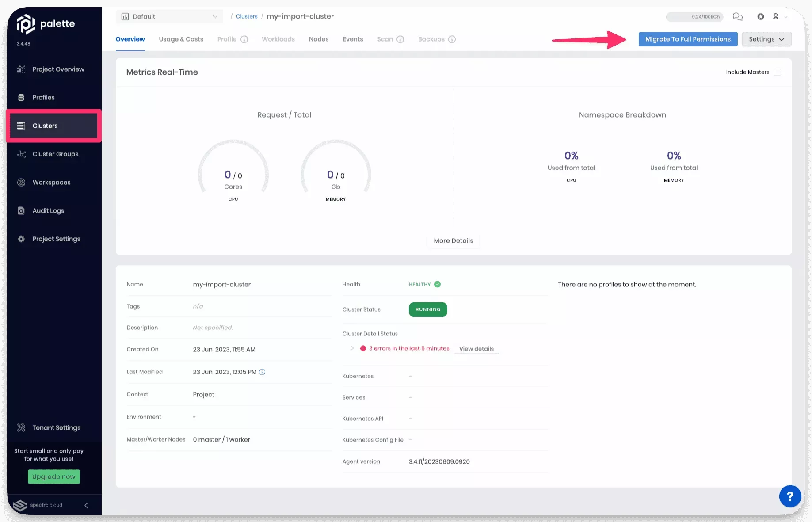812x522 pixels.
Task: Click Migrate To Full Permissions
Action: (x=688, y=39)
